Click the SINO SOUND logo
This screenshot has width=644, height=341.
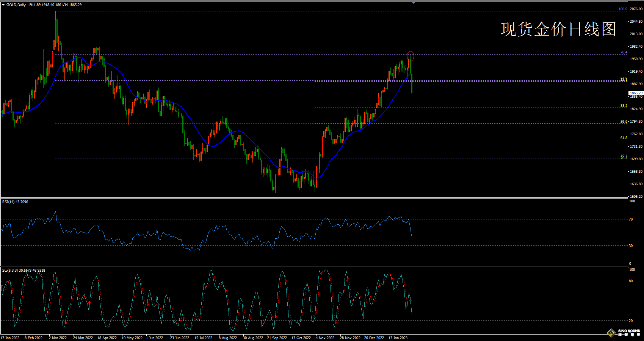625,332
